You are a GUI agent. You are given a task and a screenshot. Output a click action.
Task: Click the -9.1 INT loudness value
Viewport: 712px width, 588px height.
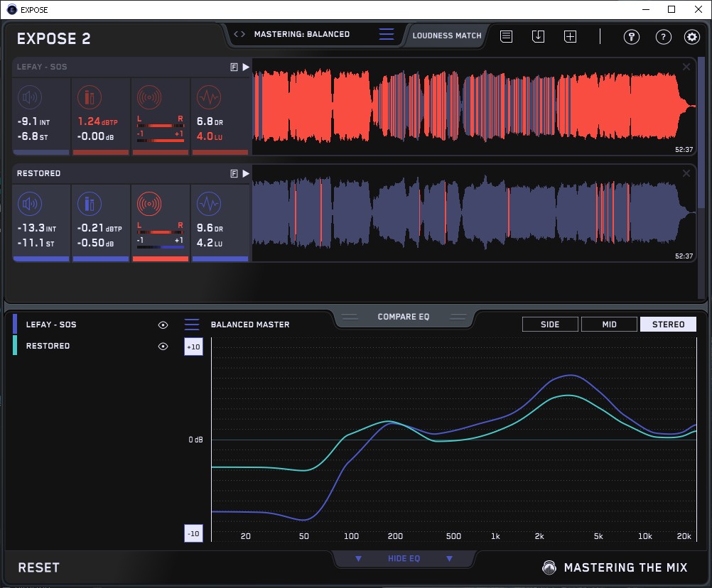click(x=33, y=121)
